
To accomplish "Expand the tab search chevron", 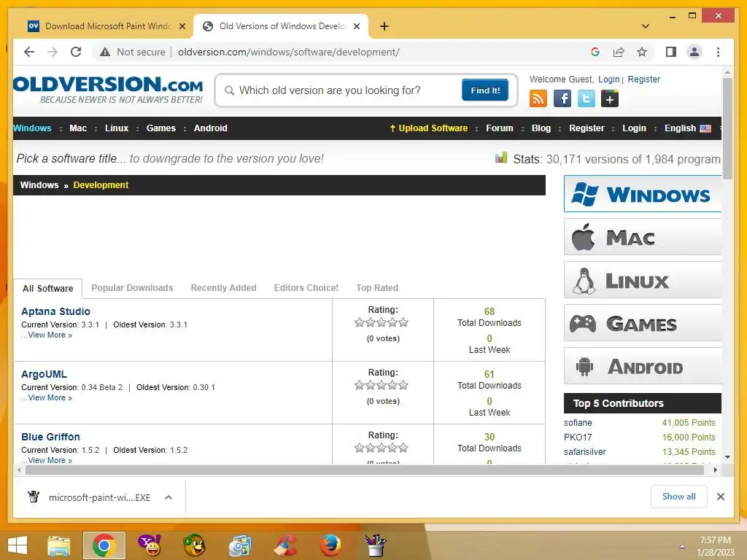I will (646, 26).
